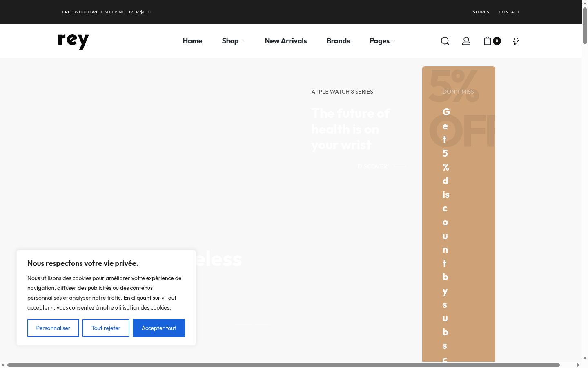Open the shopping bag cart icon
The height and width of the screenshot is (368, 588).
492,41
